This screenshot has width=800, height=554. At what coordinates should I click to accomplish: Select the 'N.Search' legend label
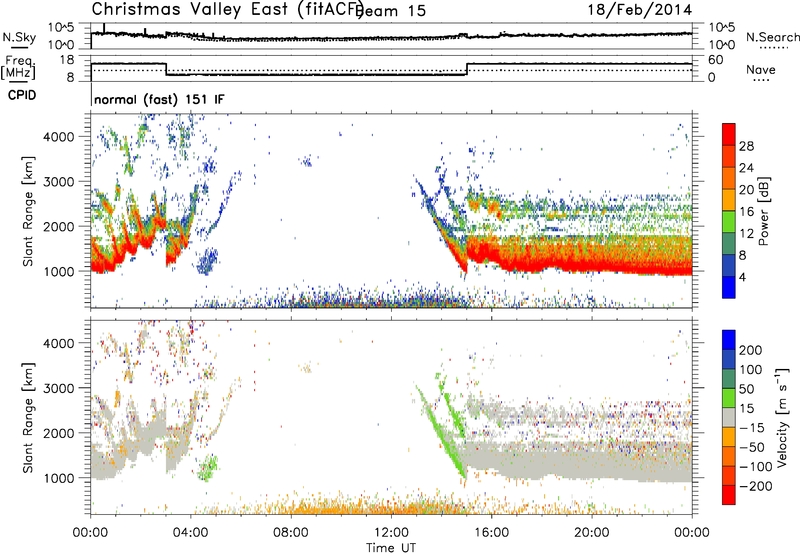[x=772, y=37]
